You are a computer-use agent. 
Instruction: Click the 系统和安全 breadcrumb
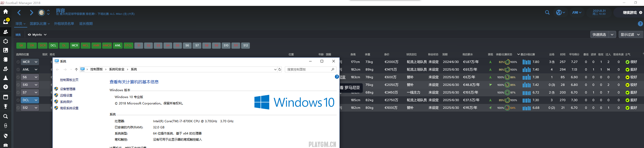tap(117, 69)
